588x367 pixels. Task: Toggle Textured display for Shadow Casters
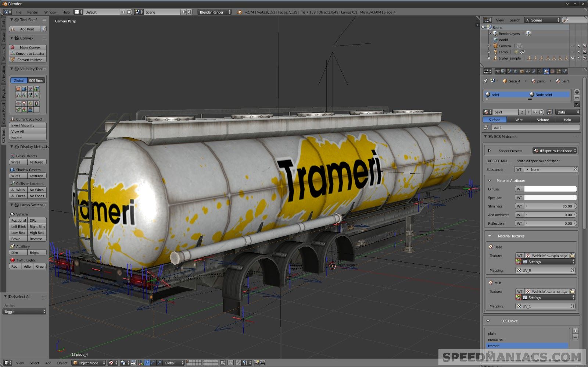(36, 175)
